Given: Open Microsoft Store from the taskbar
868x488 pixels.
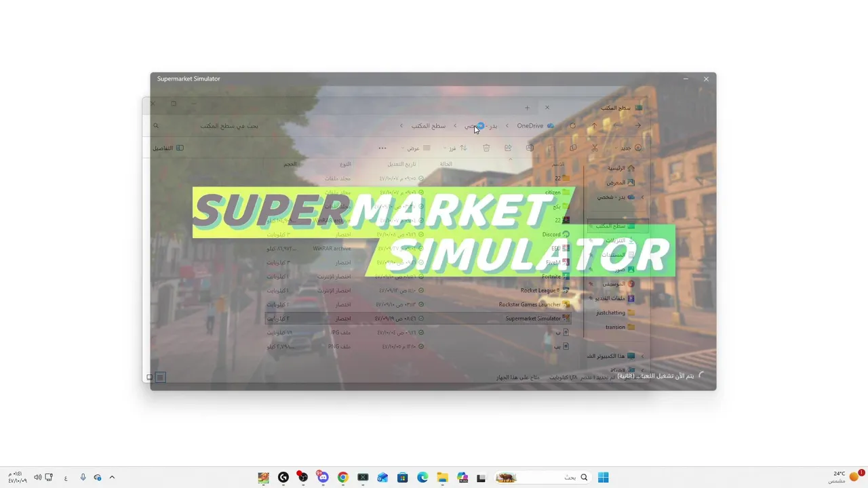Looking at the screenshot, I should click(x=403, y=477).
